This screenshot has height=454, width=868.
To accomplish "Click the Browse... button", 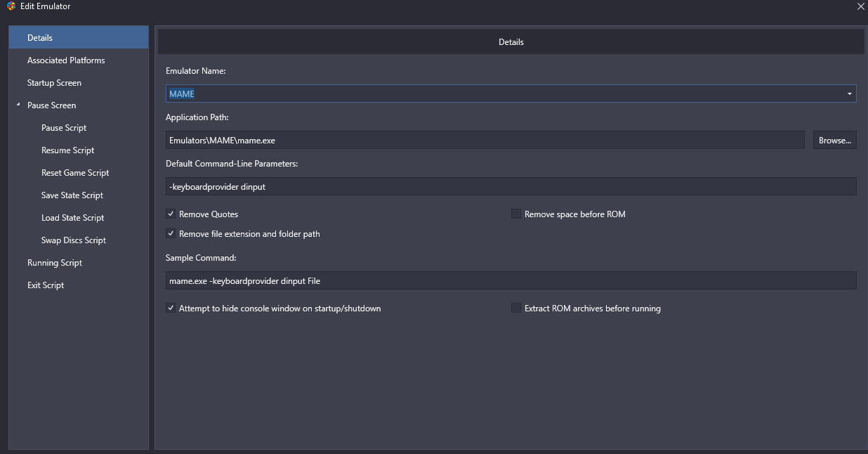I will pos(835,140).
